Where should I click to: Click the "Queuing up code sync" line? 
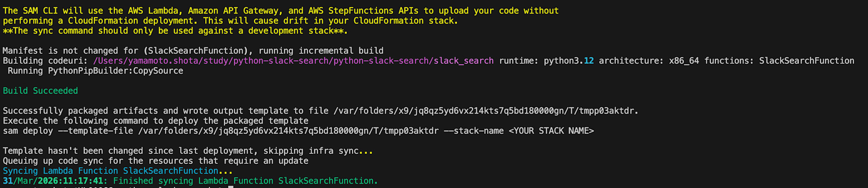point(155,161)
